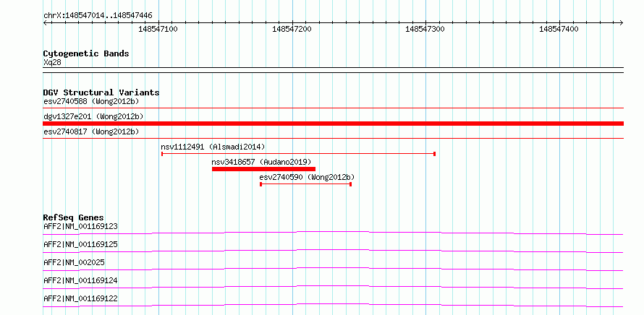Image resolution: width=644 pixels, height=315 pixels.
Task: Click the magenta line of AFF2|NM_001169125
Action: 333,251
